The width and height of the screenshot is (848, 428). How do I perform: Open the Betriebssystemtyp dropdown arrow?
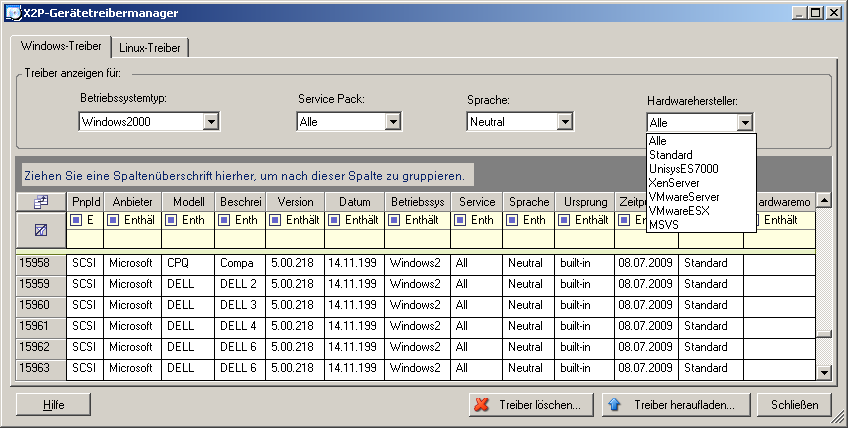pyautogui.click(x=211, y=122)
